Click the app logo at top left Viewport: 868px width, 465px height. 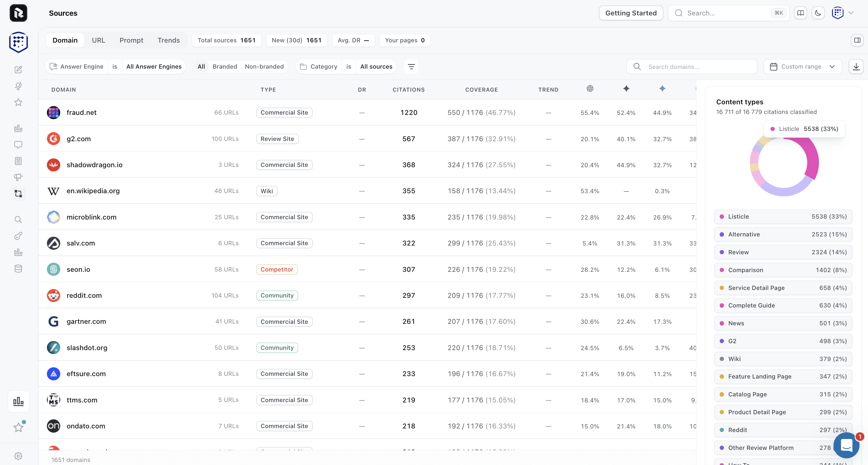click(18, 13)
